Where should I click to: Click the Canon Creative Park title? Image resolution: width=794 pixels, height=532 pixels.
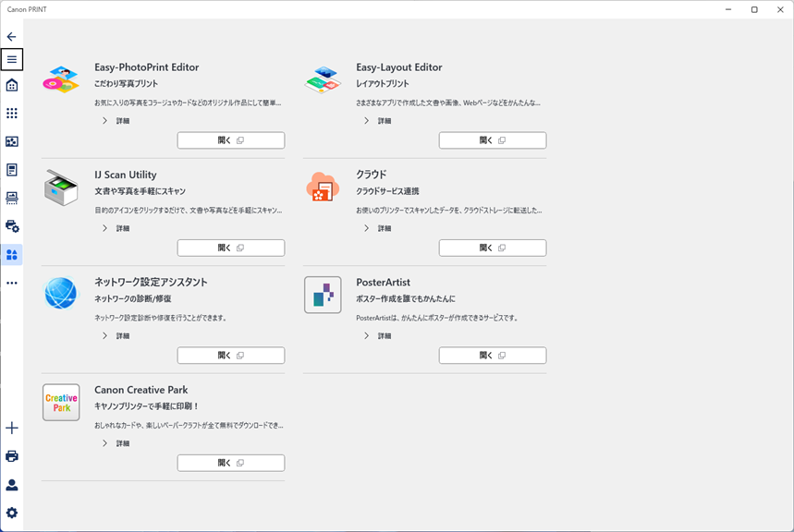point(140,390)
